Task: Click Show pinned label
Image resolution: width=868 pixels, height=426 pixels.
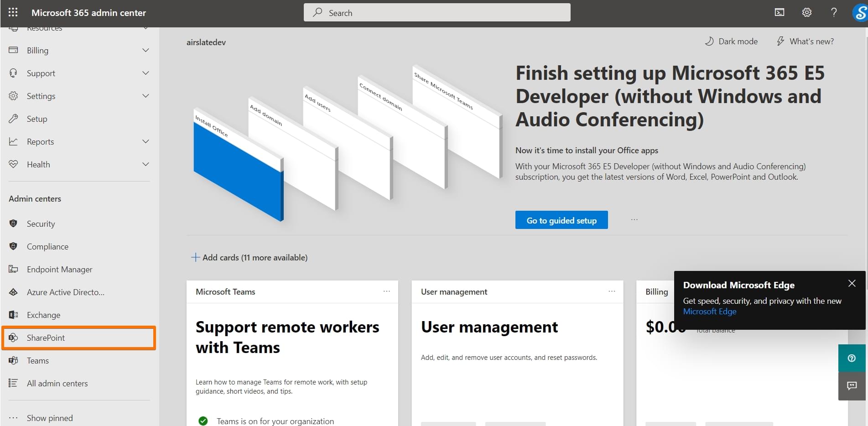Action: 50,418
